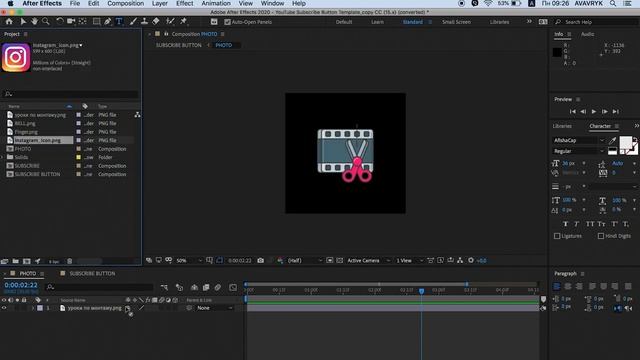Select the Pen tool

tap(107, 22)
